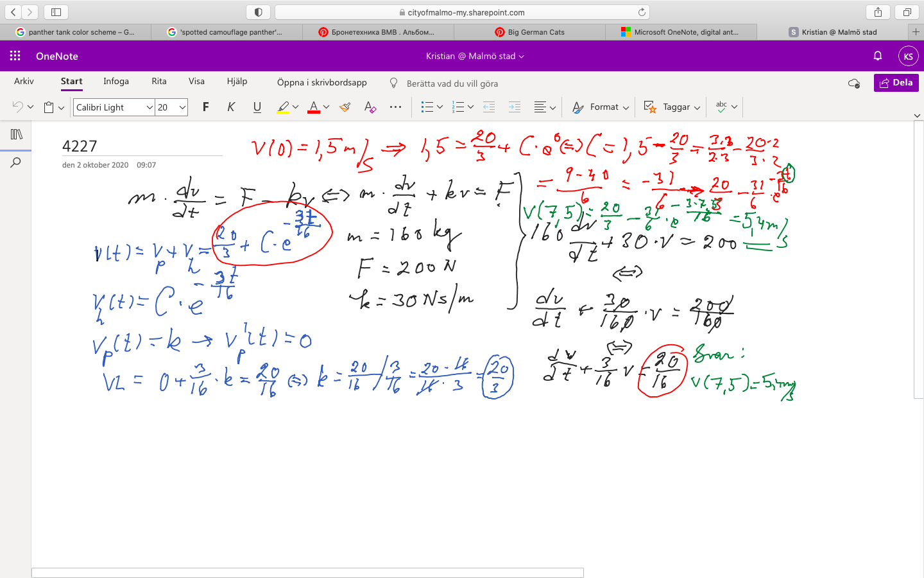924x578 pixels.
Task: Open the Infoga tab
Action: point(116,82)
